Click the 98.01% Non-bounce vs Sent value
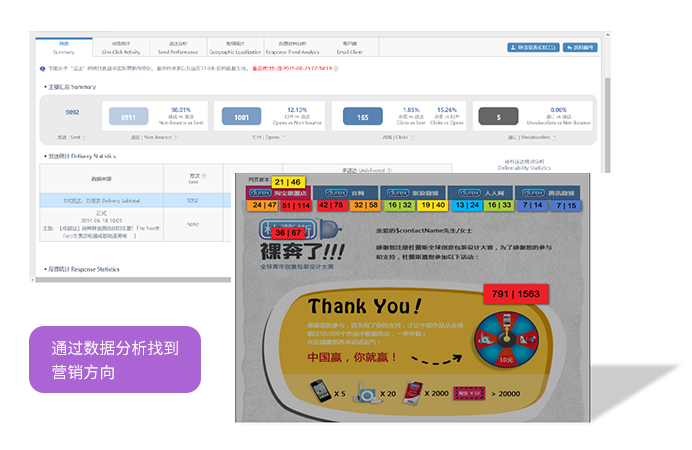 click(x=181, y=110)
